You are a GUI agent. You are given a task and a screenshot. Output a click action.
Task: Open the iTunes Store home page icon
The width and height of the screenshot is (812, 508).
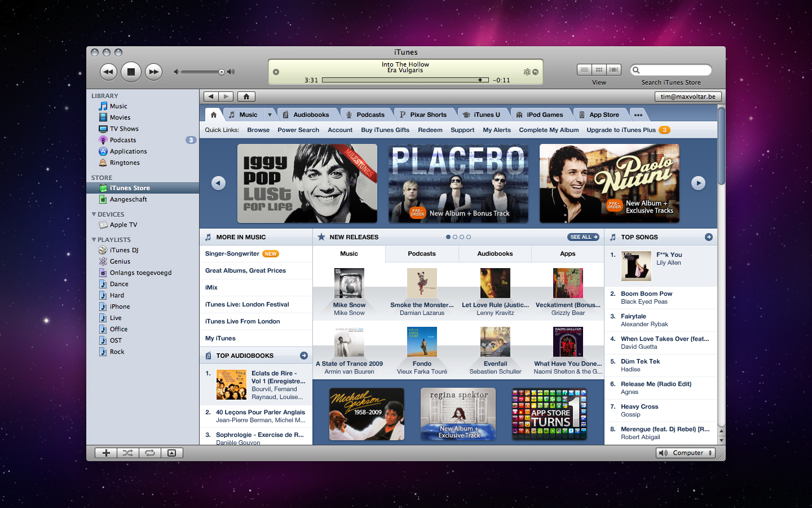[246, 97]
